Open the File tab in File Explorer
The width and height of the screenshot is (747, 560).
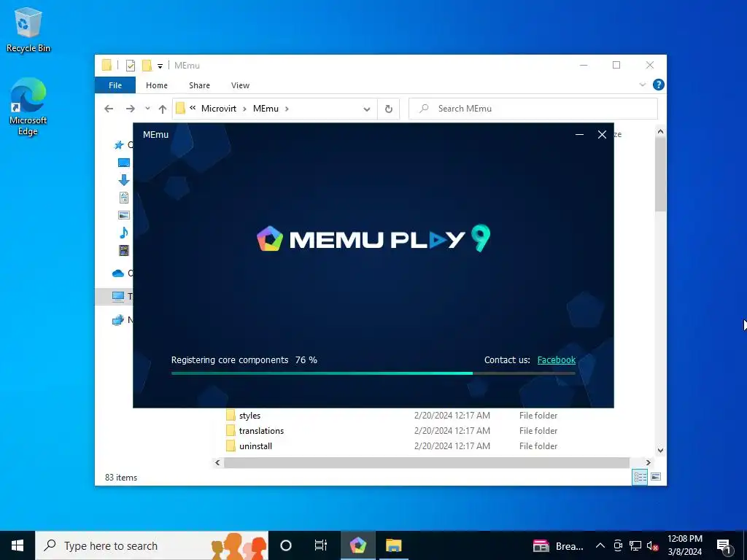click(115, 85)
